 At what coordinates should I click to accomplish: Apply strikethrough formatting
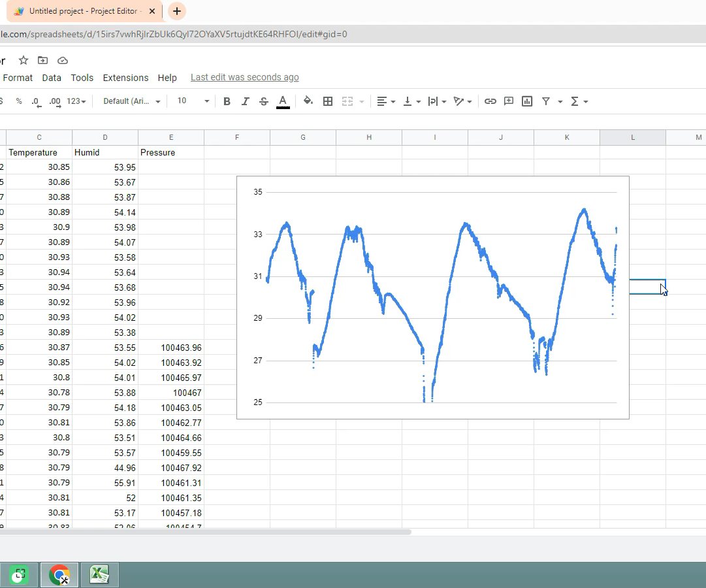(x=263, y=101)
